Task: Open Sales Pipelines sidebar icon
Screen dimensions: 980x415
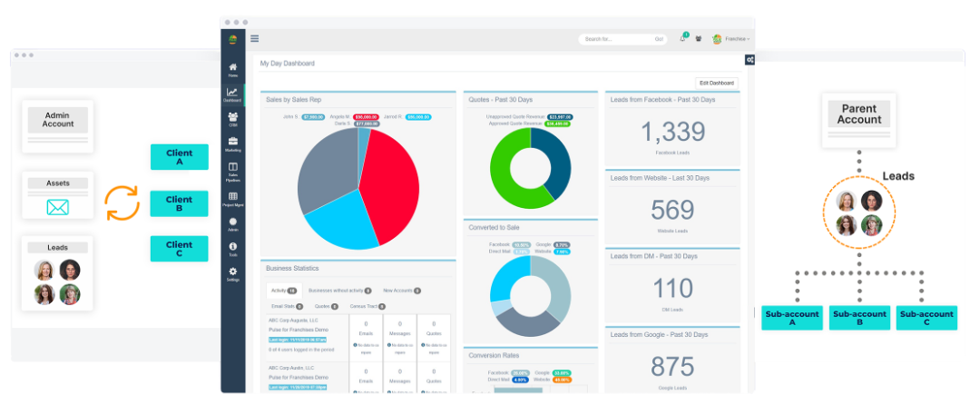Action: click(x=232, y=167)
